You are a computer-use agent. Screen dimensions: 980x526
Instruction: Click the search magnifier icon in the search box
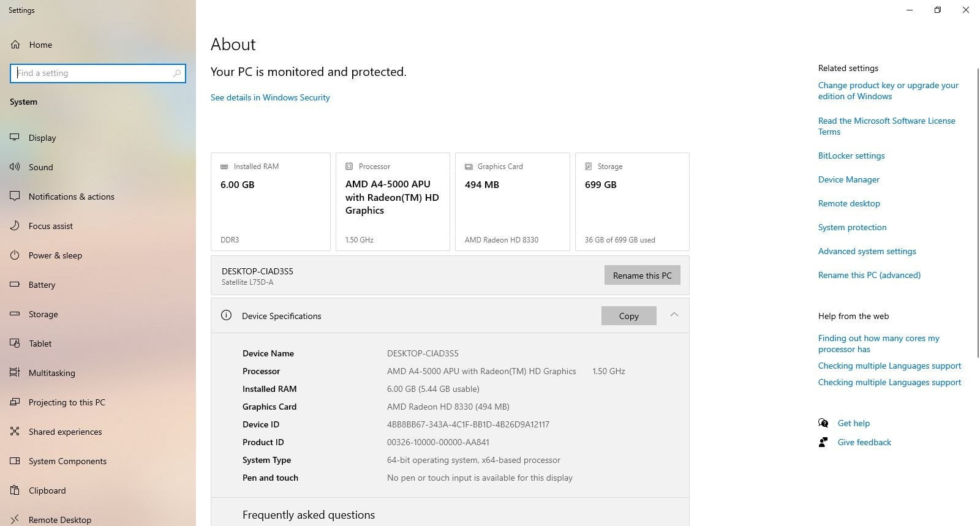tap(177, 73)
